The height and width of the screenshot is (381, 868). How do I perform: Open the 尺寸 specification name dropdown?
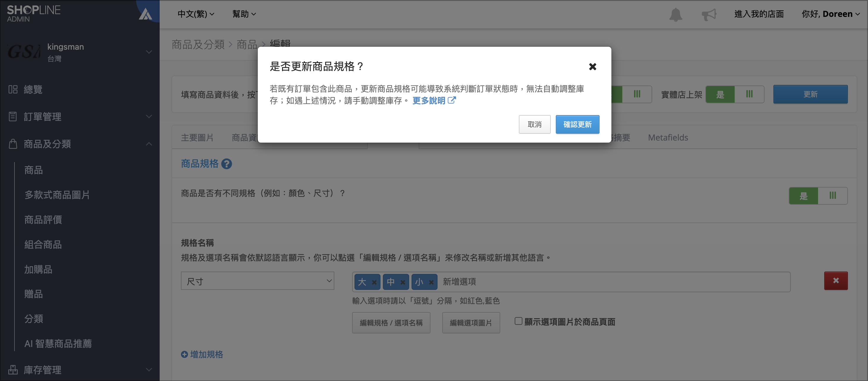[x=258, y=281]
